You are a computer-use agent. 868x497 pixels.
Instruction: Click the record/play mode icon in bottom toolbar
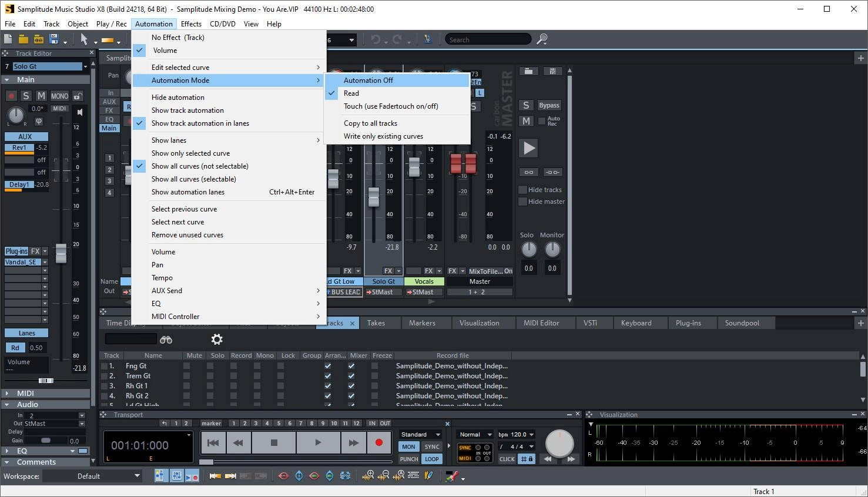click(x=192, y=476)
